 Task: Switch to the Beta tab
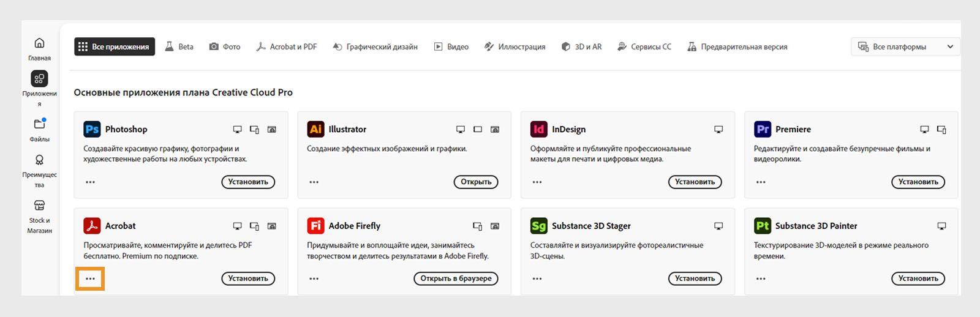pyautogui.click(x=179, y=47)
